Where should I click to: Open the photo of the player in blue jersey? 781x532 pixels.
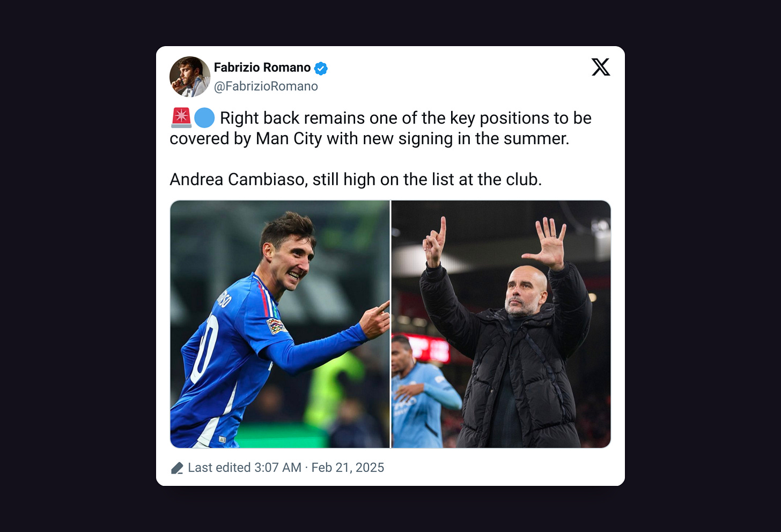280,324
